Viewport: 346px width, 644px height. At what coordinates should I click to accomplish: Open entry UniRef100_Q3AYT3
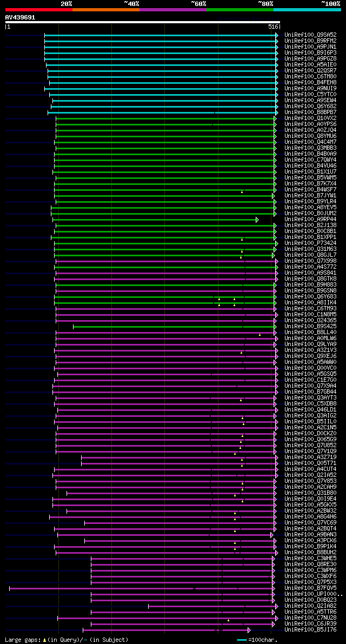click(x=310, y=398)
